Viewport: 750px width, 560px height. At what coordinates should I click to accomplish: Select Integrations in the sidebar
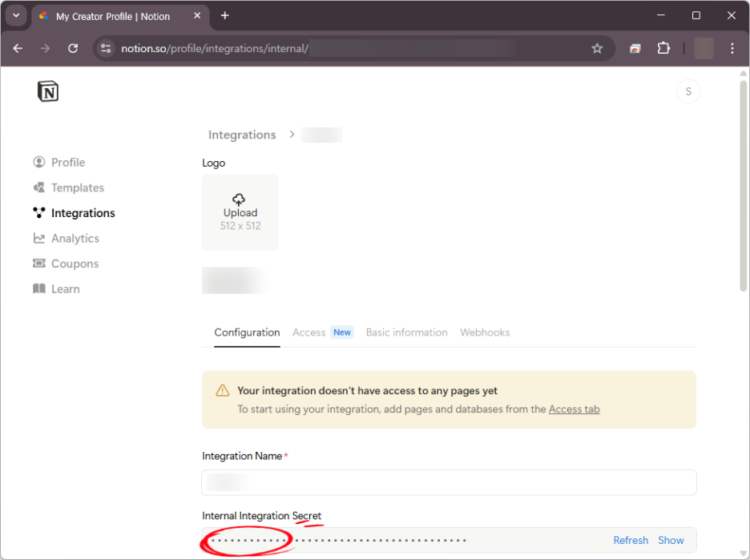point(75,213)
